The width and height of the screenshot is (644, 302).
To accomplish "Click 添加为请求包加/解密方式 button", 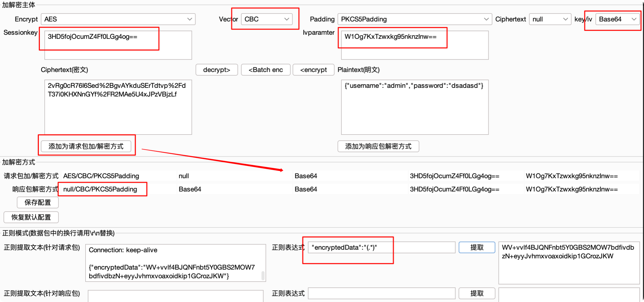I will [x=86, y=146].
